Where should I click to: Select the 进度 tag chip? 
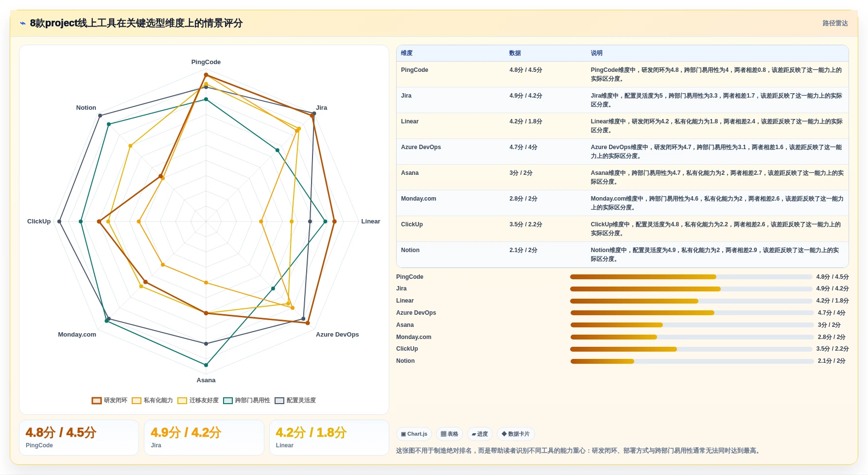coord(480,434)
